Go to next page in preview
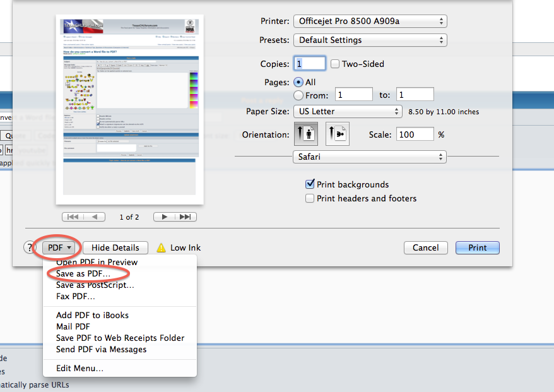This screenshot has height=392, width=554. click(x=164, y=217)
